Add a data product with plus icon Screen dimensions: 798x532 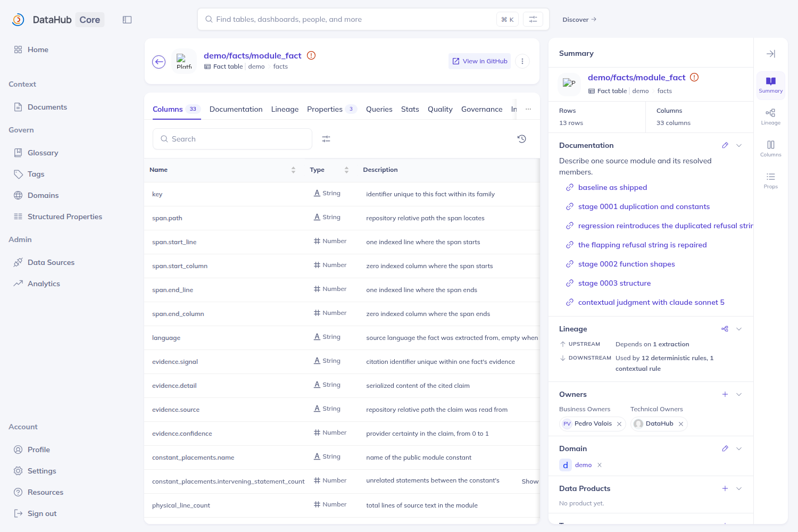tap(725, 488)
